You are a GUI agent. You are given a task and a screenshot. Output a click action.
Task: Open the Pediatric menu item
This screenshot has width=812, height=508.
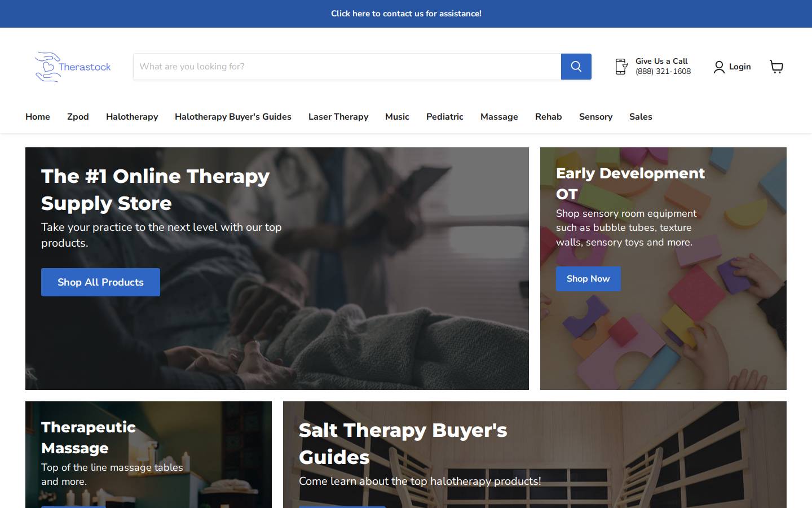pyautogui.click(x=445, y=117)
